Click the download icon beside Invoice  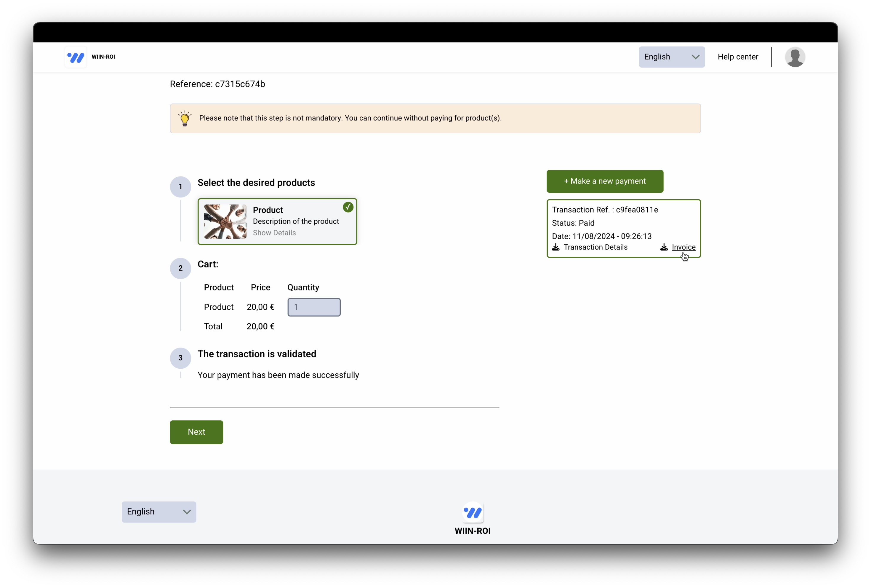(x=664, y=247)
